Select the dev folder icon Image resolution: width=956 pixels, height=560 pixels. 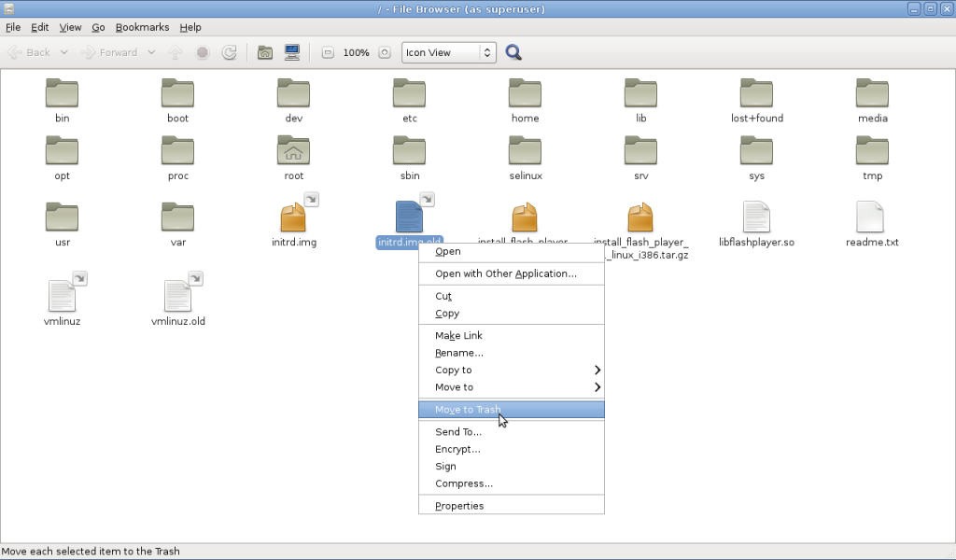(293, 94)
